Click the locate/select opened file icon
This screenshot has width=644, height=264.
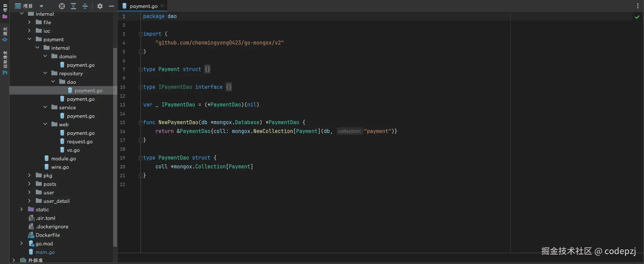coord(62,6)
